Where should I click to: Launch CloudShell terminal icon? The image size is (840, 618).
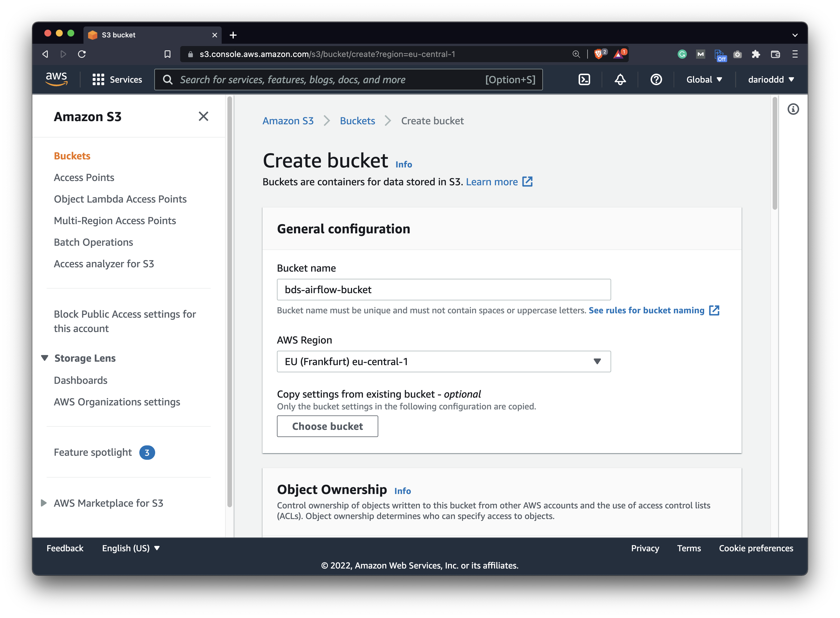pyautogui.click(x=584, y=79)
